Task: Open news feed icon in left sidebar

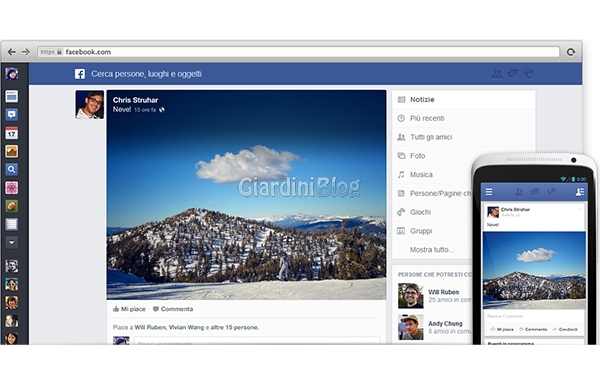Action: [11, 96]
